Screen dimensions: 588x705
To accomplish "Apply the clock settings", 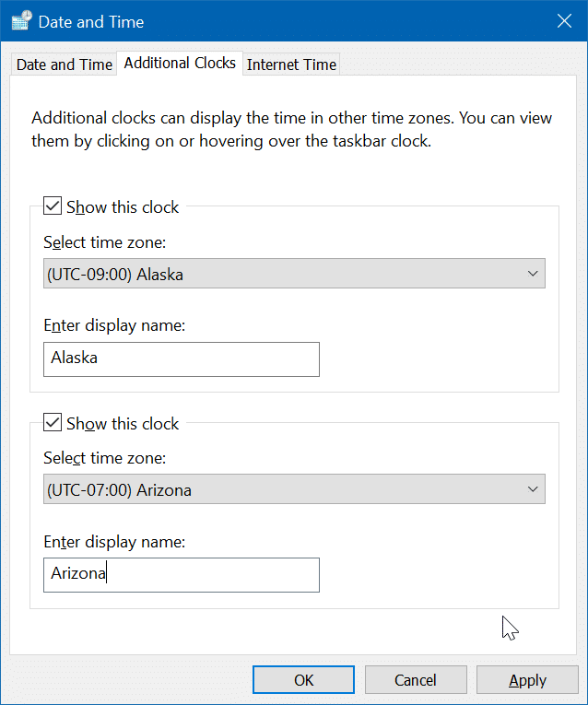I will coord(527,680).
